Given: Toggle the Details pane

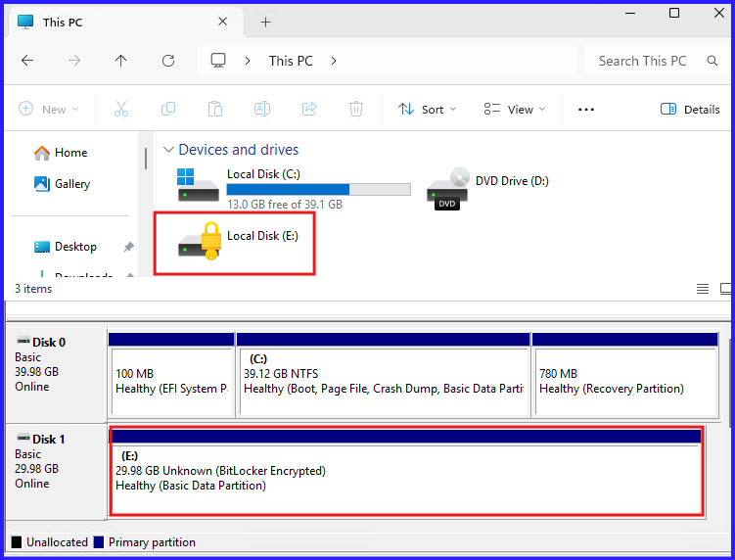Looking at the screenshot, I should pos(690,110).
